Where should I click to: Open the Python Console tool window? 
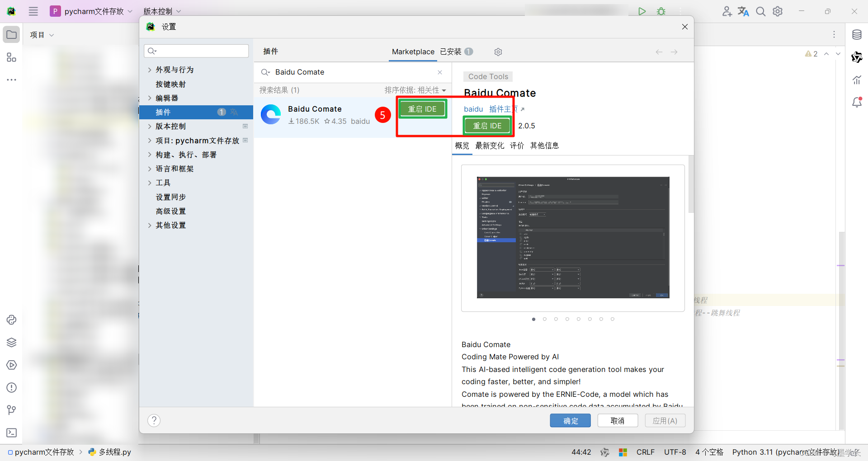[x=11, y=320]
